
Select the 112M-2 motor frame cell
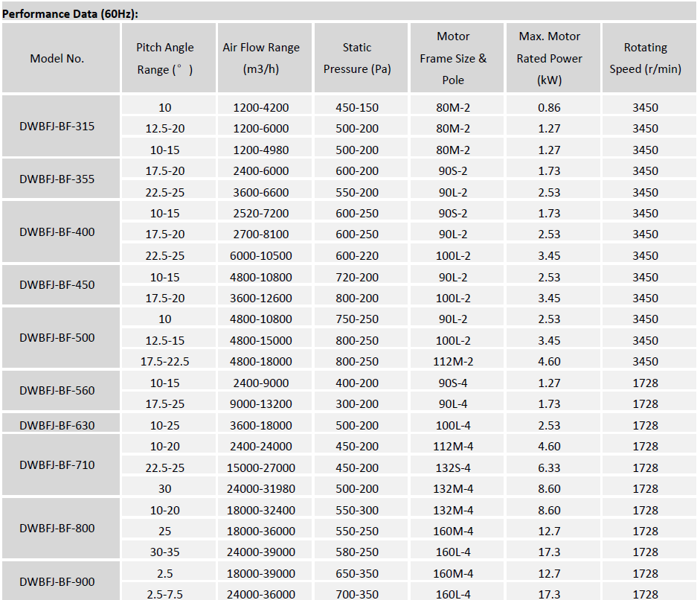pyautogui.click(x=453, y=362)
